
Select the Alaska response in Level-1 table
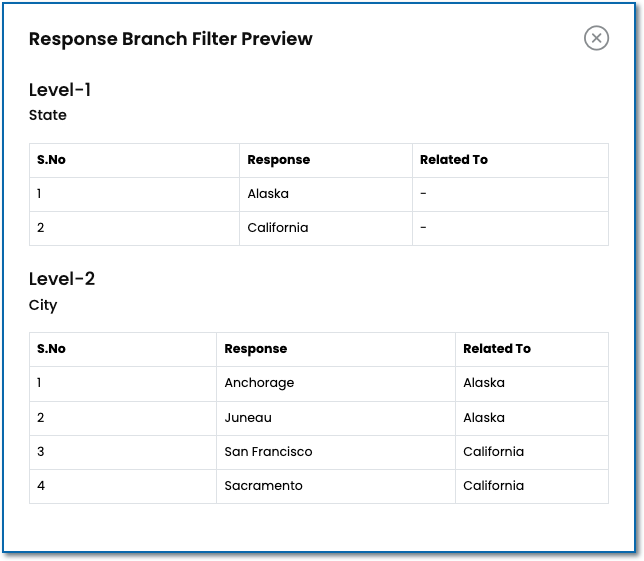(268, 194)
